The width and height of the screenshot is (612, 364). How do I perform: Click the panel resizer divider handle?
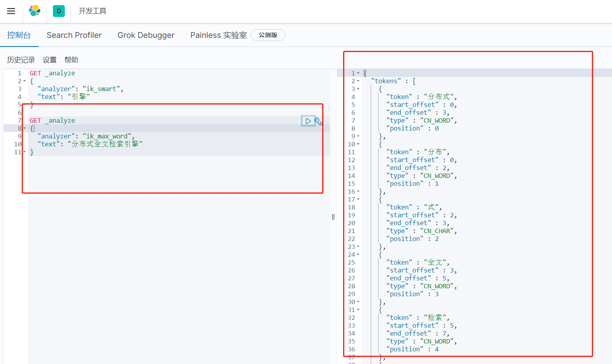pyautogui.click(x=333, y=217)
